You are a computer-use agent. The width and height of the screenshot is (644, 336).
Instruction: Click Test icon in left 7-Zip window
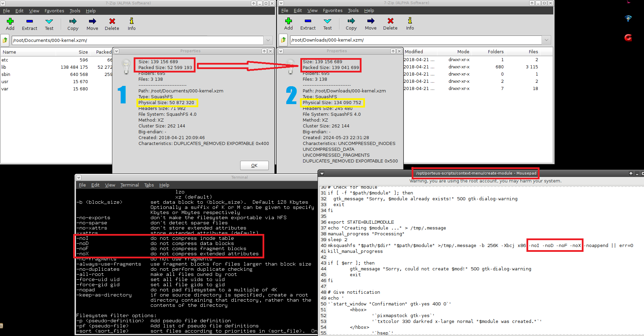pos(49,21)
